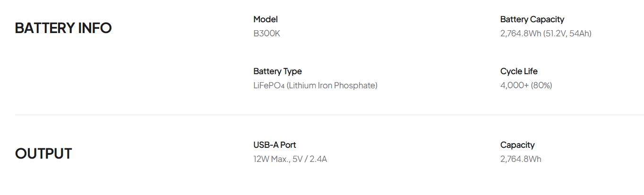
Task: Click the 51.2V, 54Ah voltage text
Action: pos(567,34)
